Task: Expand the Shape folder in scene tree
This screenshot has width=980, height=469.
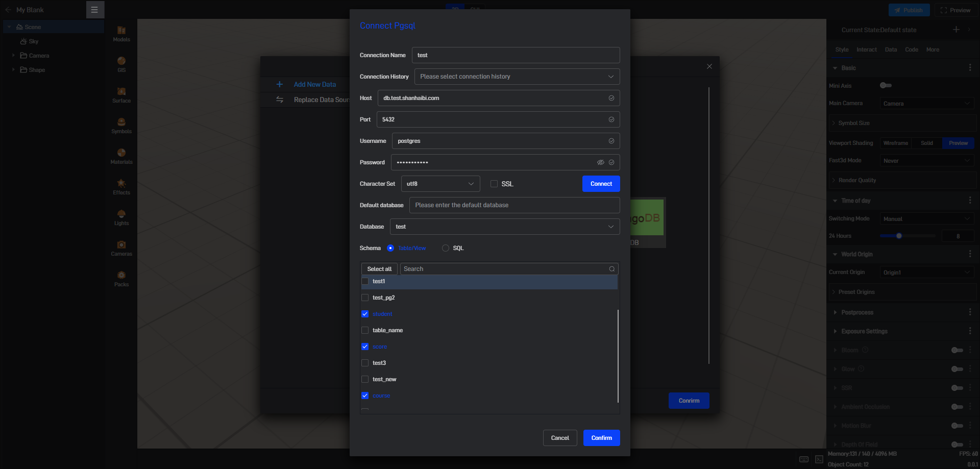Action: coord(13,69)
